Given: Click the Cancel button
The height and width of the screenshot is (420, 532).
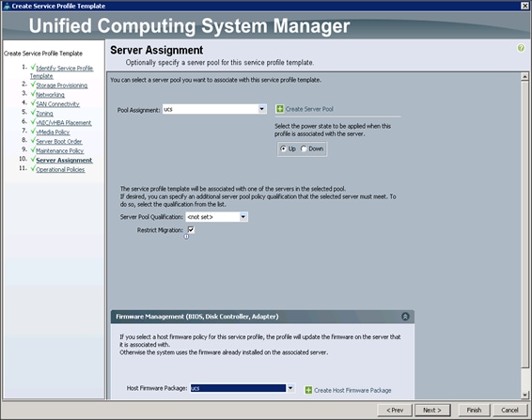Looking at the screenshot, I should point(509,411).
